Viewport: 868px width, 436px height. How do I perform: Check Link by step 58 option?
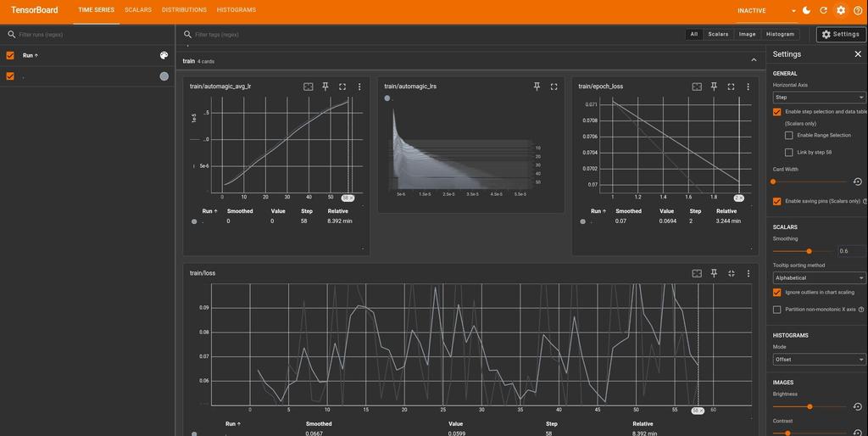(789, 153)
